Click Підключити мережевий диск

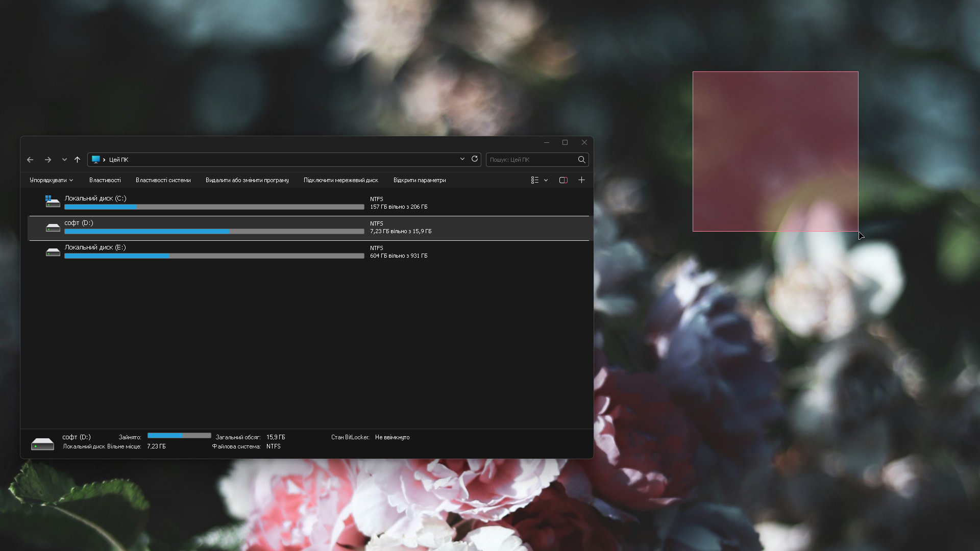pos(340,180)
